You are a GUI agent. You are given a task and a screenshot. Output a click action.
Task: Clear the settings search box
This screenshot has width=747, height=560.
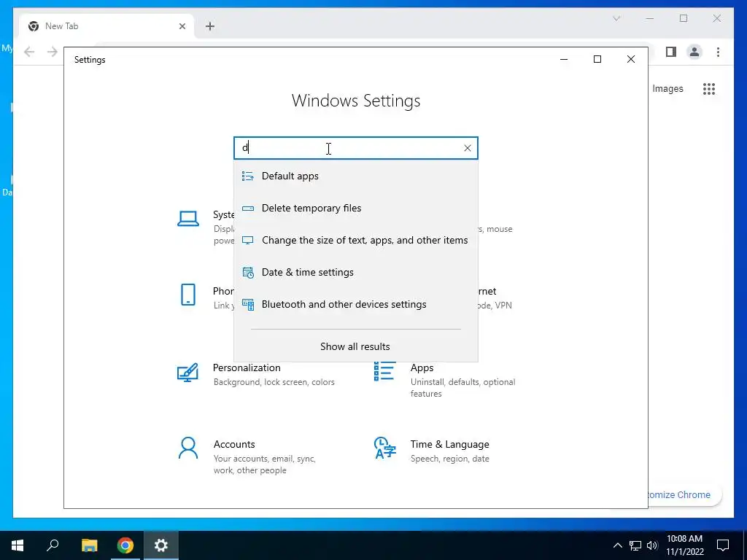click(x=468, y=148)
